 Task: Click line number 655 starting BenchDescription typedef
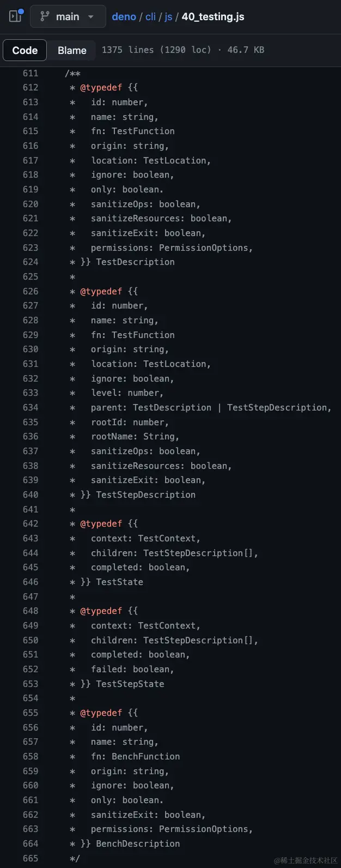31,713
